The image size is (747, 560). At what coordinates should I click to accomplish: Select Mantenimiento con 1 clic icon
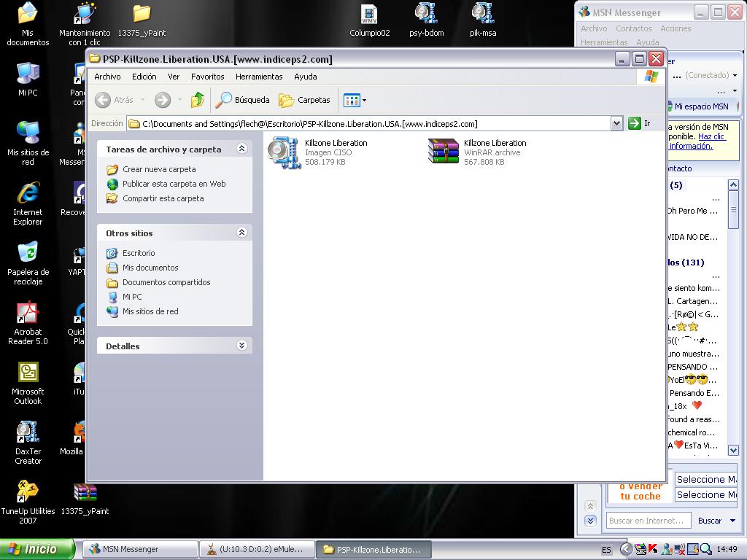pyautogui.click(x=85, y=24)
